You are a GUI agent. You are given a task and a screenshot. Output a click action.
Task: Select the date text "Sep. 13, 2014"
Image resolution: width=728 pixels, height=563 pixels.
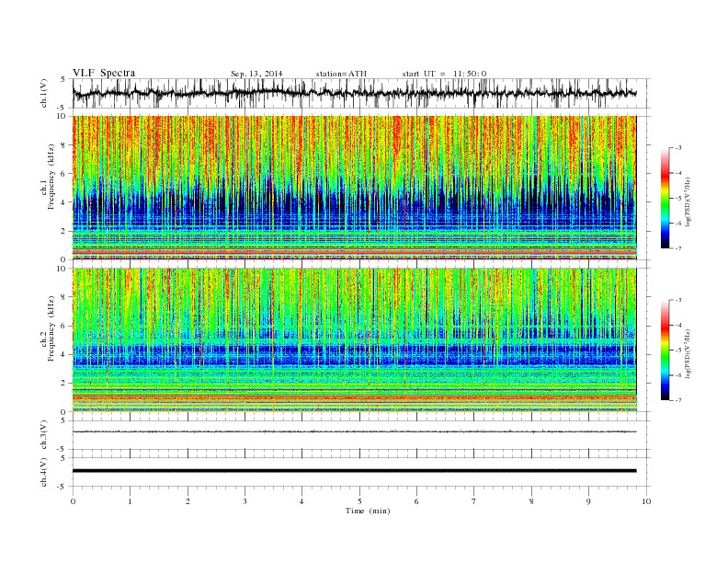point(256,74)
